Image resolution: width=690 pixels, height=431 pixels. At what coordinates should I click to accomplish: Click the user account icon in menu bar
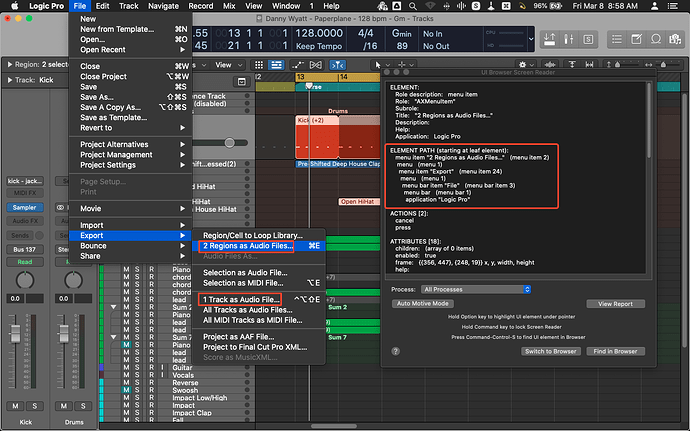point(655,6)
